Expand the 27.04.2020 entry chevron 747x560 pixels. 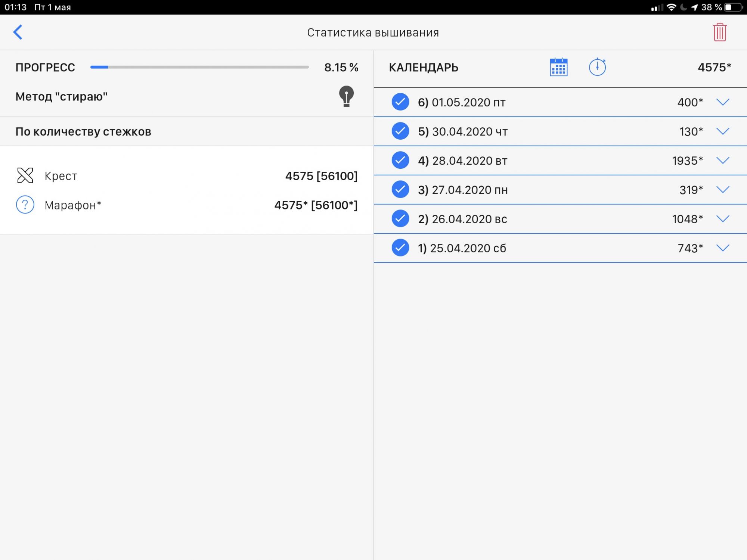point(723,189)
